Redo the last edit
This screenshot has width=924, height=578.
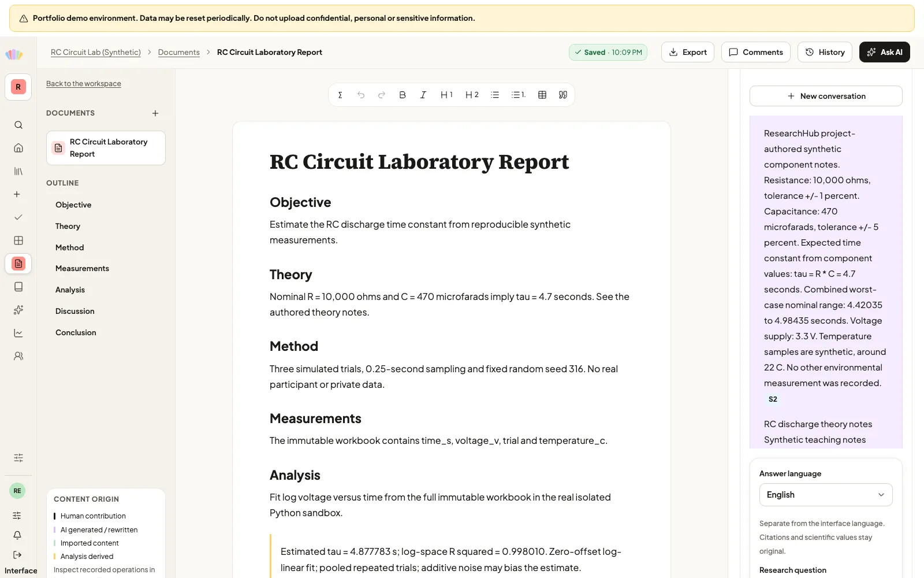click(382, 95)
